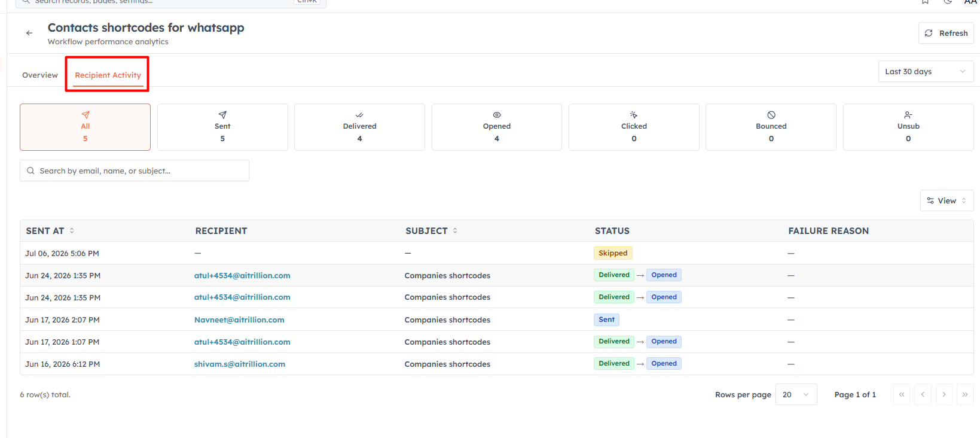Click the Delivered badge in shivam.s row

pyautogui.click(x=614, y=363)
